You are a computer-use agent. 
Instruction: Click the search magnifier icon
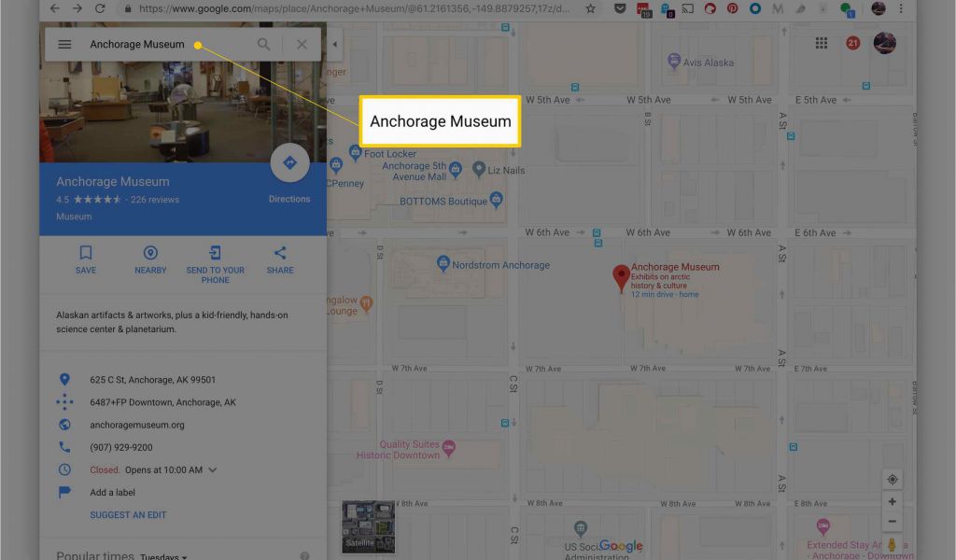tap(263, 45)
